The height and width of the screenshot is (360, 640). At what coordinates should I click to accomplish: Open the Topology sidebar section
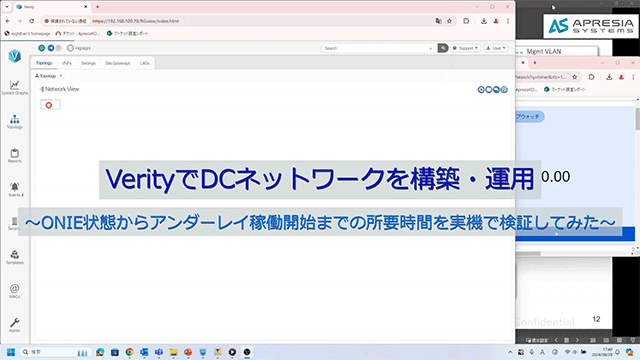click(x=14, y=122)
